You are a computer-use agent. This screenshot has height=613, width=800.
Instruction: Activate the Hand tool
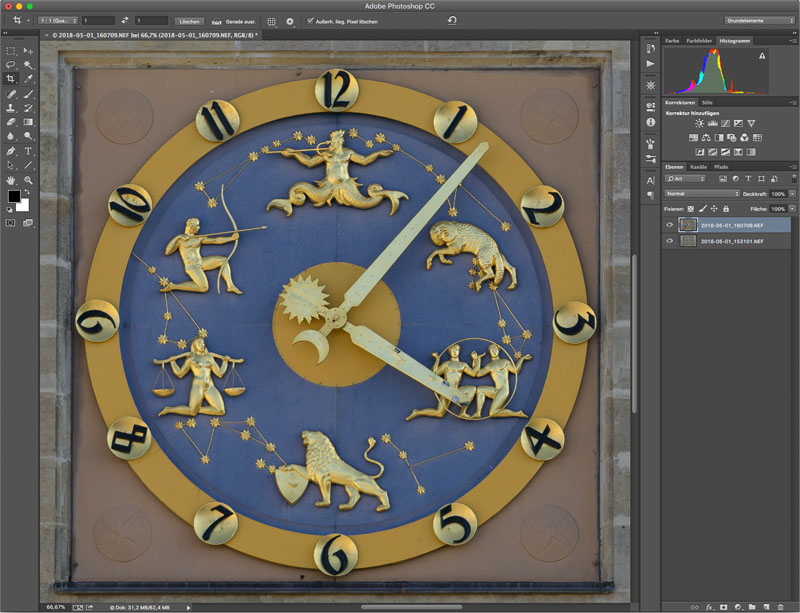point(11,180)
